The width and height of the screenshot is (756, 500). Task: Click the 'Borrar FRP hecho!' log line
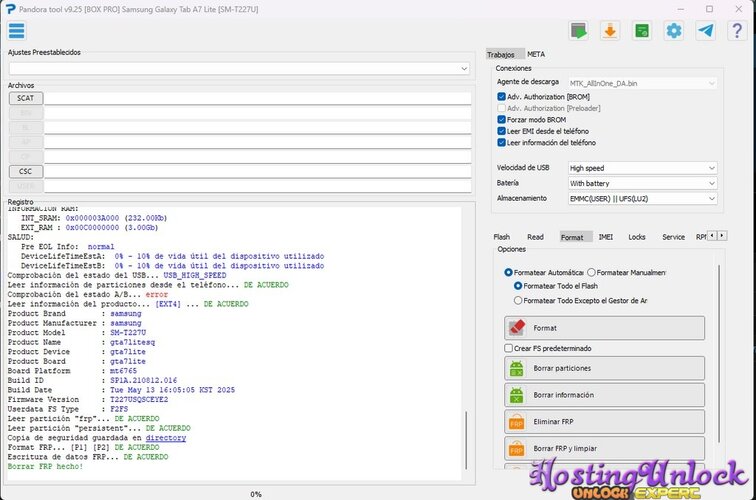pyautogui.click(x=45, y=466)
